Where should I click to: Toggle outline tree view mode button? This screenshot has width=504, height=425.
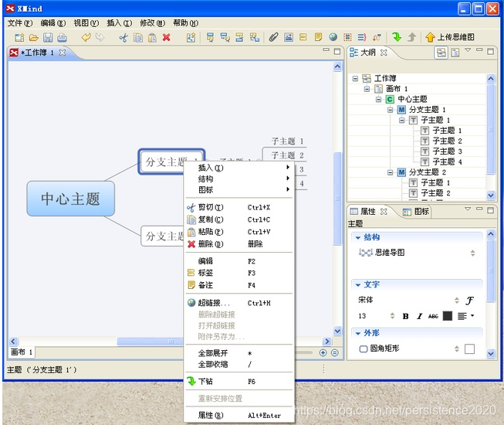(441, 53)
